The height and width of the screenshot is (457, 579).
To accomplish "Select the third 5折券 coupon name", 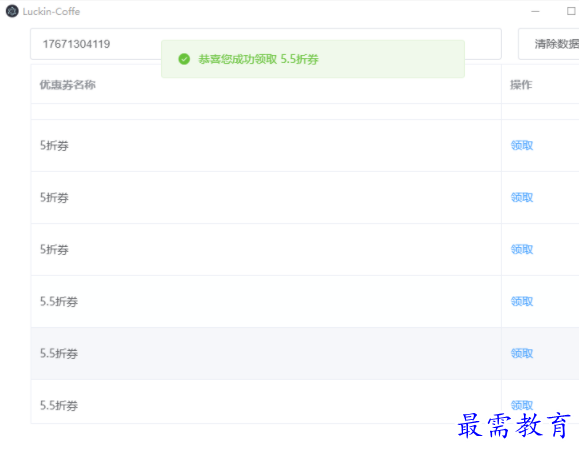I will 54,250.
